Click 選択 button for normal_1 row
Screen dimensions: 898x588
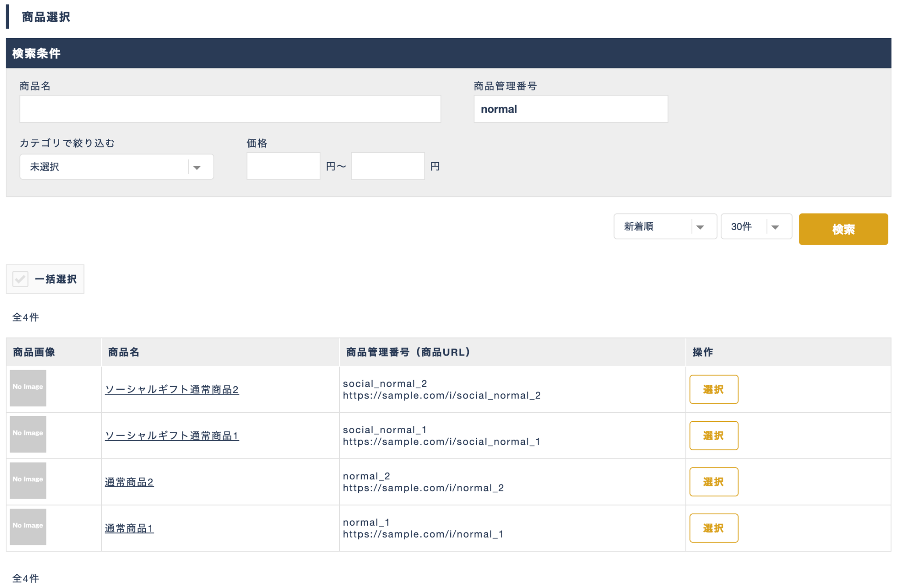click(713, 528)
